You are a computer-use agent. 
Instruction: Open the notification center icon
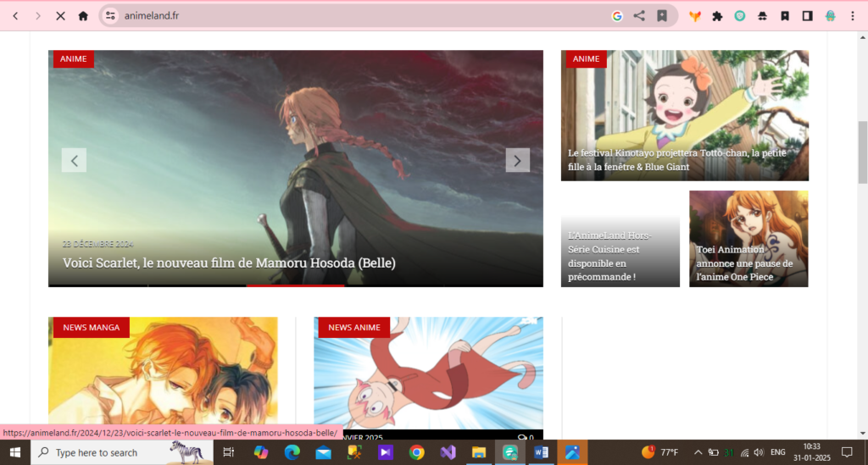[847, 452]
